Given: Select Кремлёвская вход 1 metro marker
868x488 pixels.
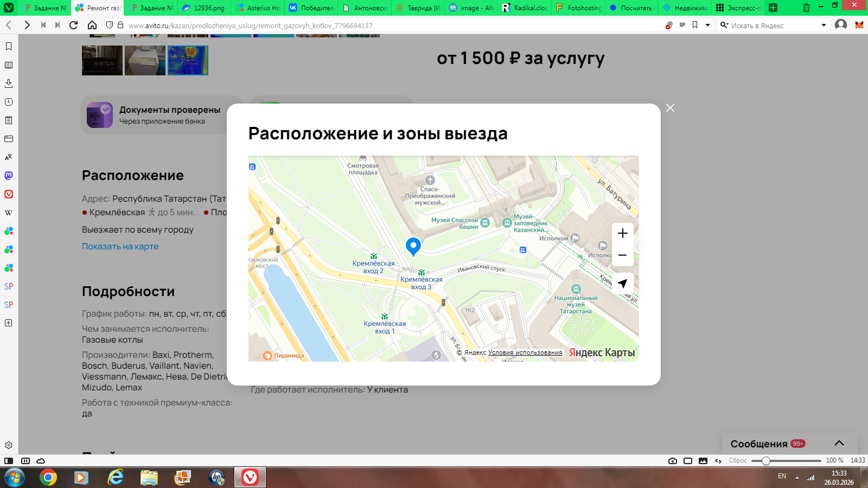Looking at the screenshot, I should tap(385, 324).
